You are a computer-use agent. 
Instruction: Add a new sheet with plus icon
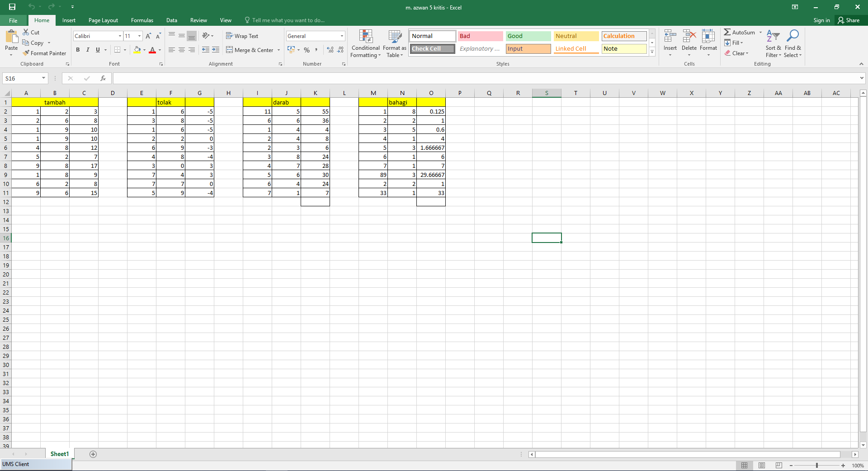(x=93, y=454)
